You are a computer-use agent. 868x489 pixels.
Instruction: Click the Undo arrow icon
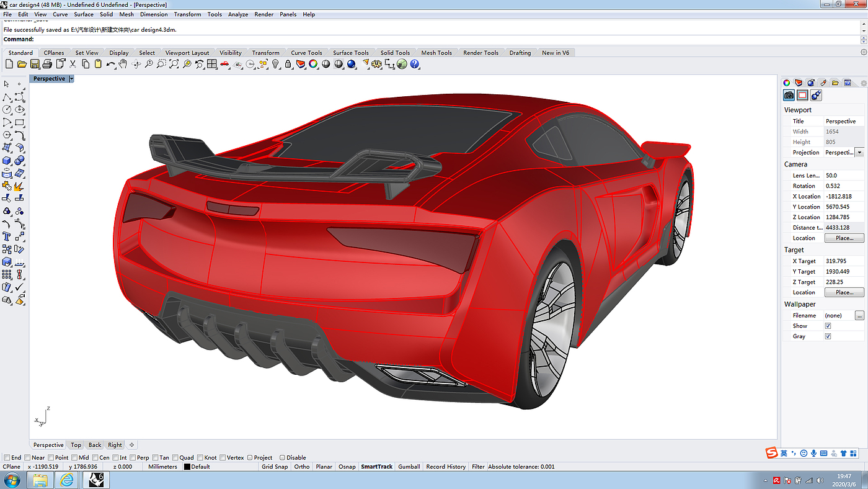[110, 64]
